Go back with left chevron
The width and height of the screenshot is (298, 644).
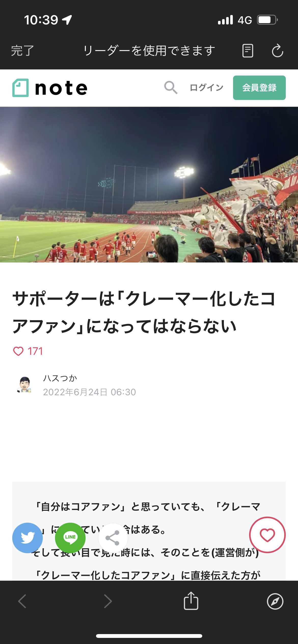click(x=22, y=601)
